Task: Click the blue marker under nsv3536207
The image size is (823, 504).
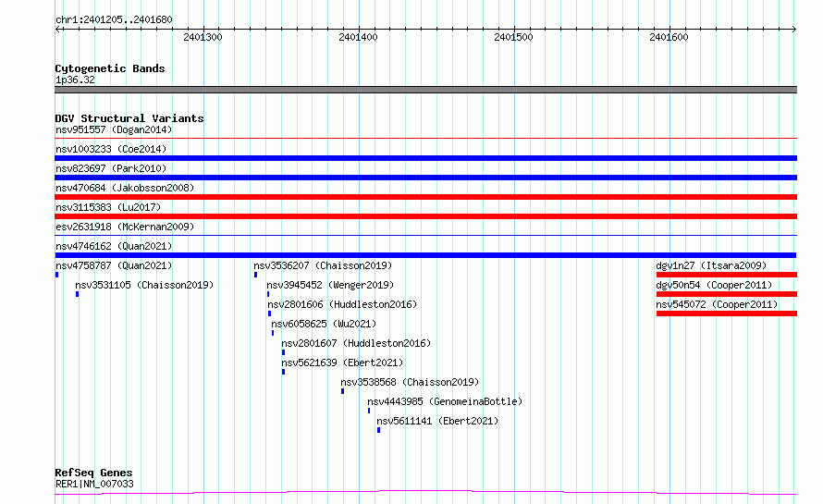Action: coord(255,275)
